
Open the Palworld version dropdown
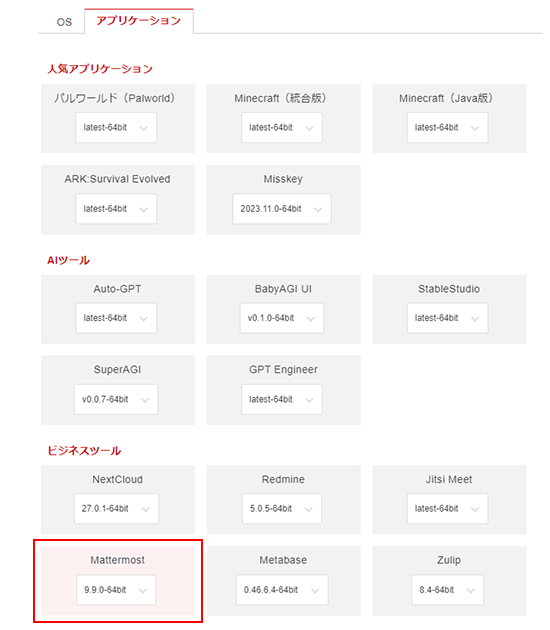[116, 128]
